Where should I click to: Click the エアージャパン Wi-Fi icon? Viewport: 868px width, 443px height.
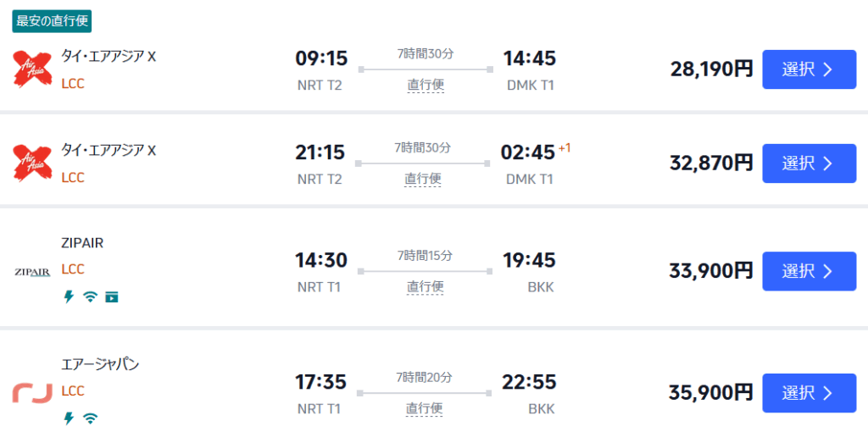[x=90, y=418]
